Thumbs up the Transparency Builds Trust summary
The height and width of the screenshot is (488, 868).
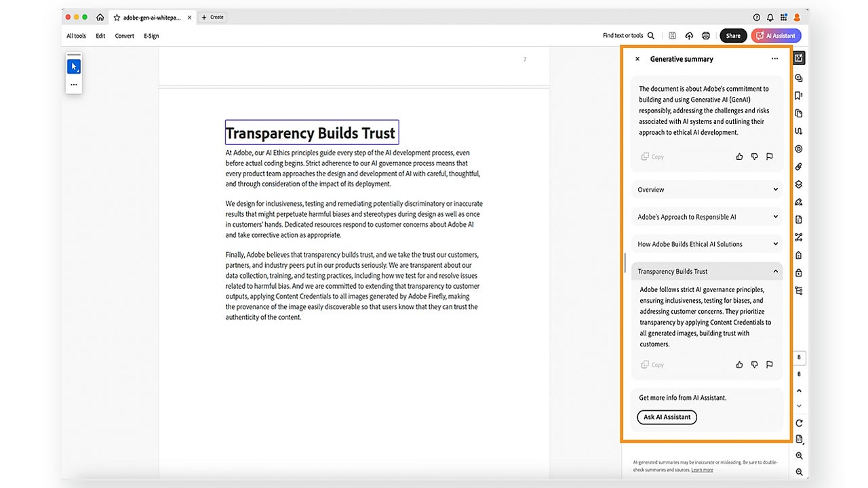point(739,365)
